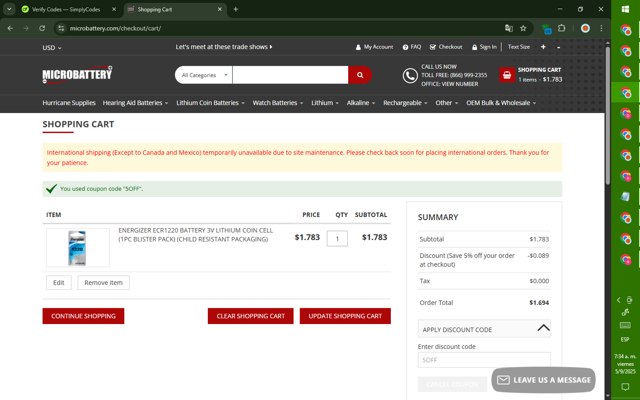The width and height of the screenshot is (640, 400).
Task: Expand the Other menu
Action: pyautogui.click(x=447, y=103)
